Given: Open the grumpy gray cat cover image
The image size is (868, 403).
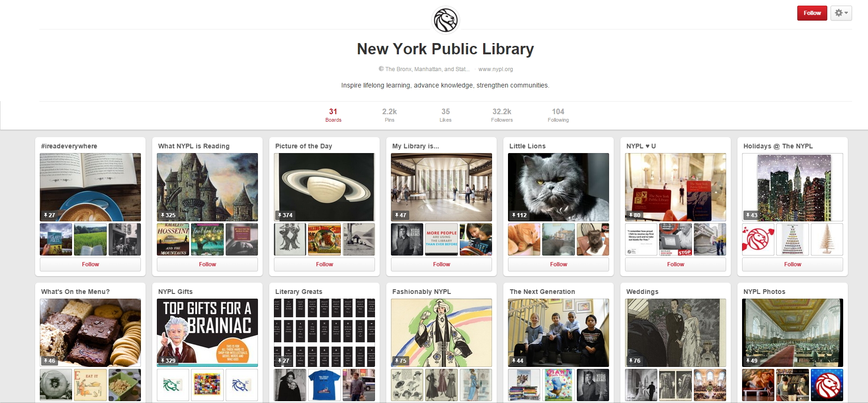Looking at the screenshot, I should [559, 187].
